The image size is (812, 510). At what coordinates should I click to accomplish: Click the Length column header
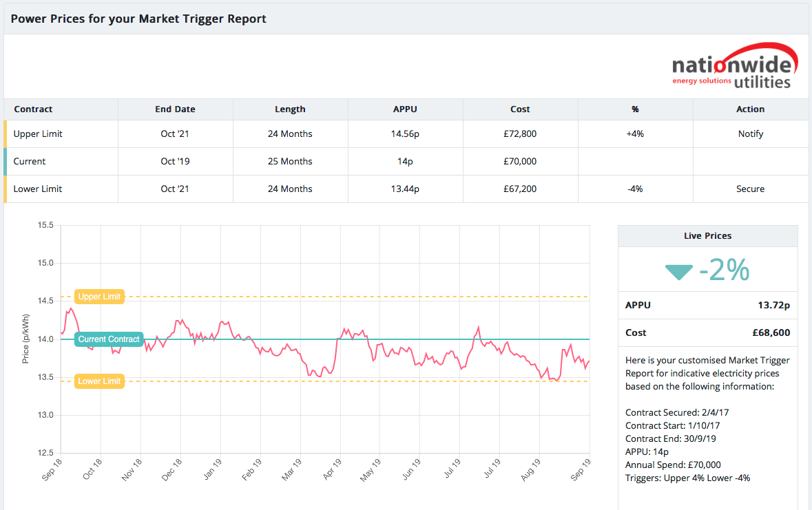290,109
